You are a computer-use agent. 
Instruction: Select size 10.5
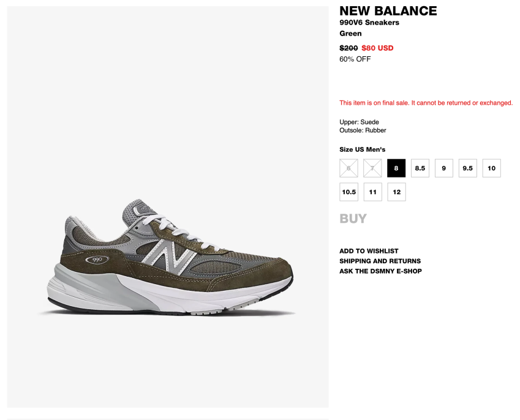[349, 192]
